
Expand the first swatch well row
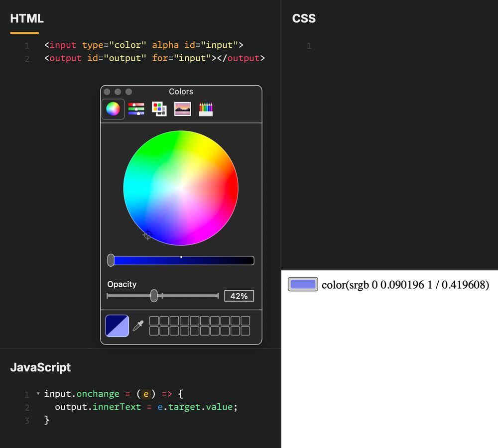pyautogui.click(x=199, y=321)
